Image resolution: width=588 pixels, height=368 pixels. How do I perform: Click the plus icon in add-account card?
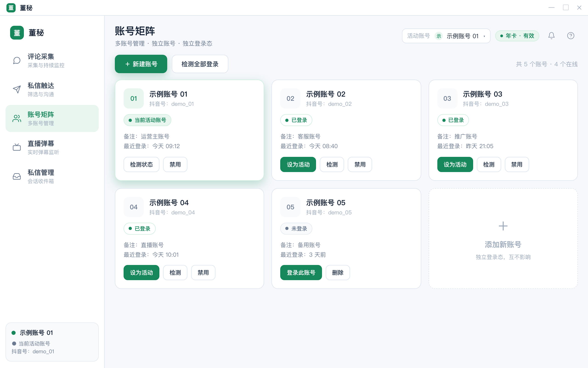[503, 226]
